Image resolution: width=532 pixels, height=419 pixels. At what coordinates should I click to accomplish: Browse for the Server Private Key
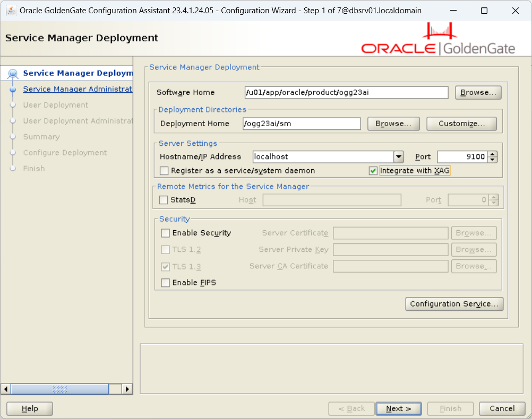tap(474, 250)
